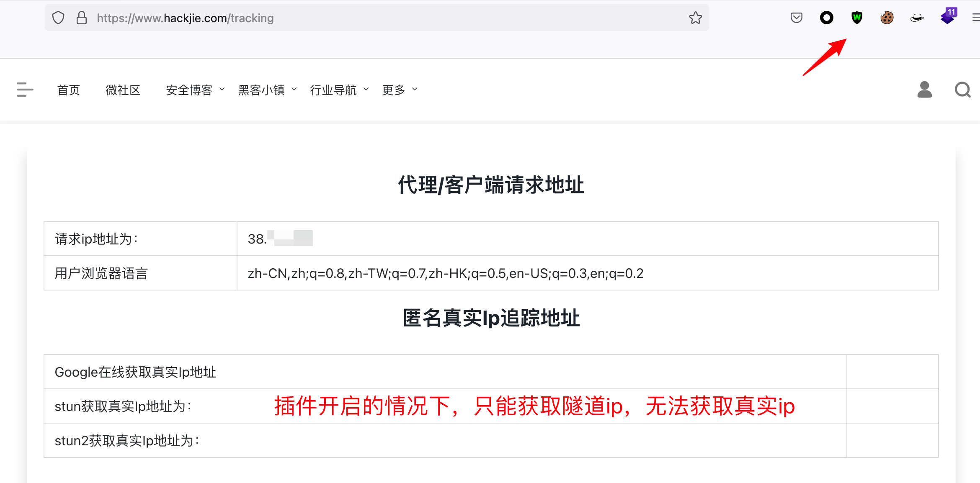This screenshot has width=980, height=483.
Task: Go to 首页 in the navigation
Action: tap(68, 90)
